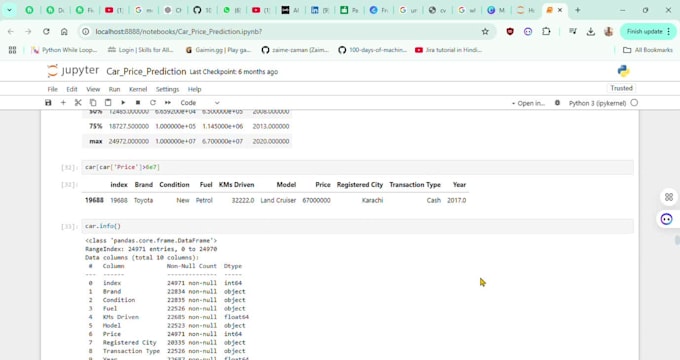The image size is (680, 360).
Task: Open All Bookmarks folder
Action: pos(647,50)
